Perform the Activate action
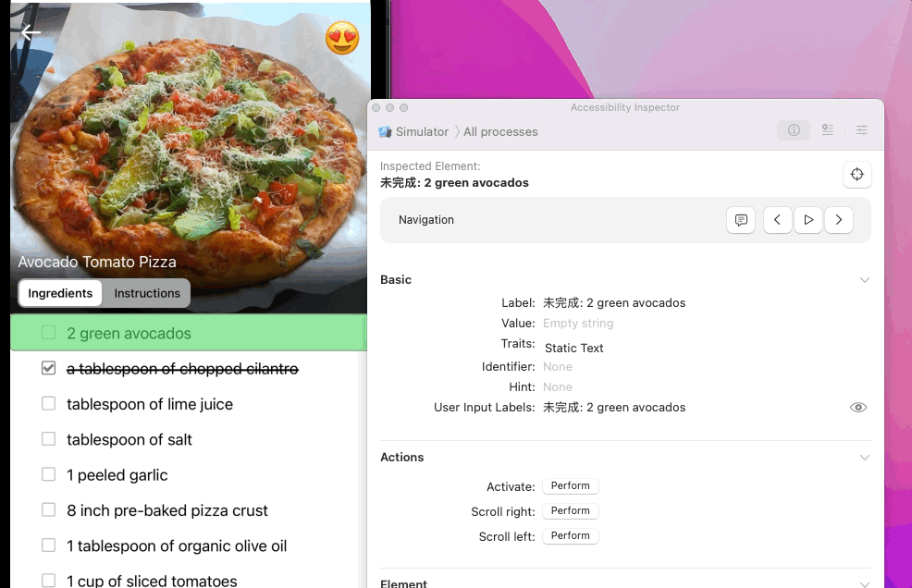This screenshot has height=588, width=912. click(570, 485)
